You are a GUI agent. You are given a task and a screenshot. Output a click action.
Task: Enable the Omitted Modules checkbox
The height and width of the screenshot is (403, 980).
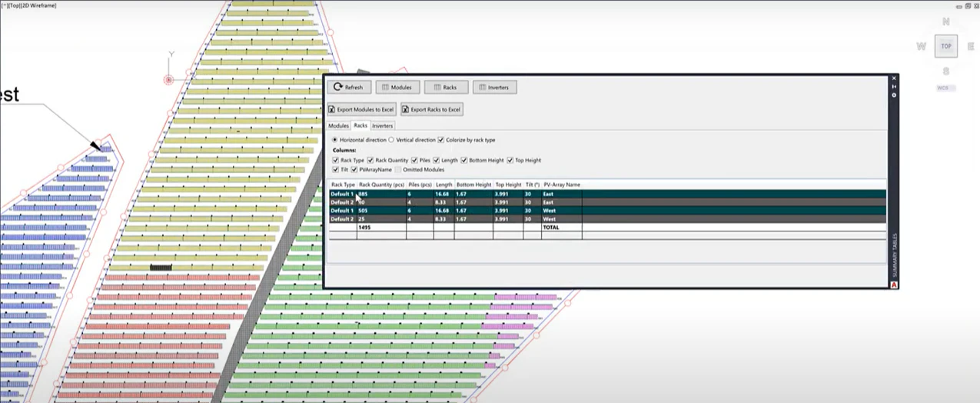coord(398,169)
